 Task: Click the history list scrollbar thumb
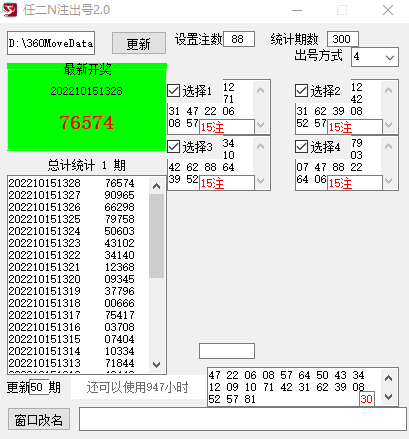[156, 236]
